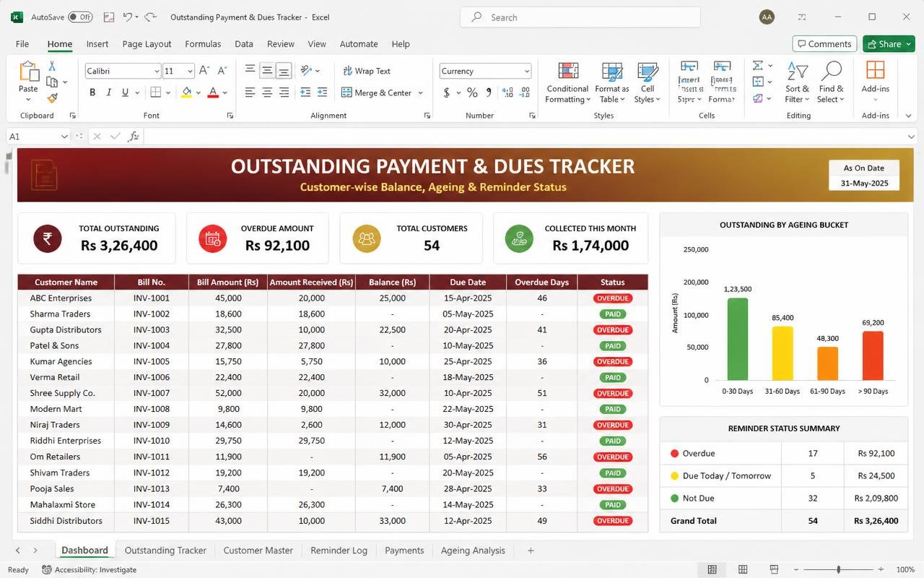
Task: Click the zoom slider in status bar
Action: (839, 569)
